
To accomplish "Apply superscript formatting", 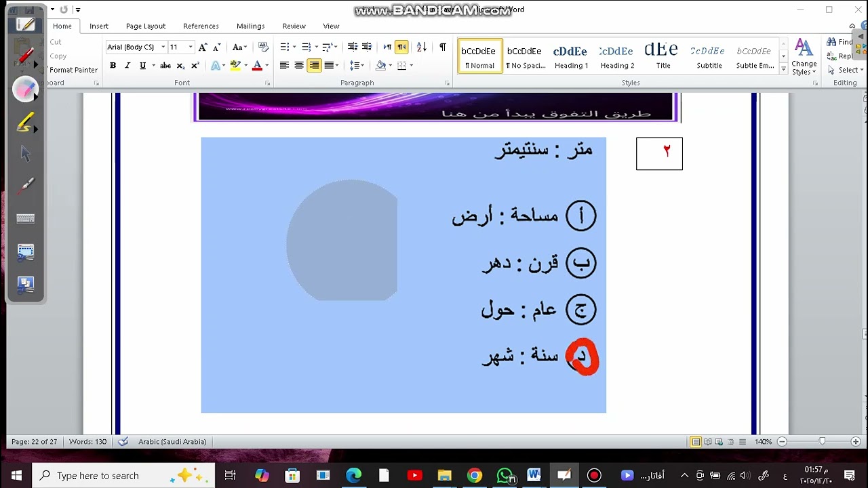I will (195, 66).
